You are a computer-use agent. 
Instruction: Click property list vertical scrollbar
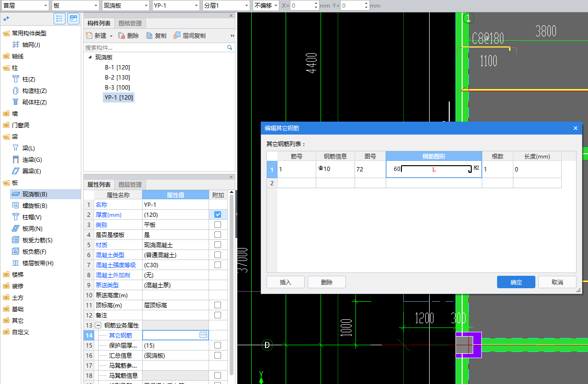click(x=232, y=284)
